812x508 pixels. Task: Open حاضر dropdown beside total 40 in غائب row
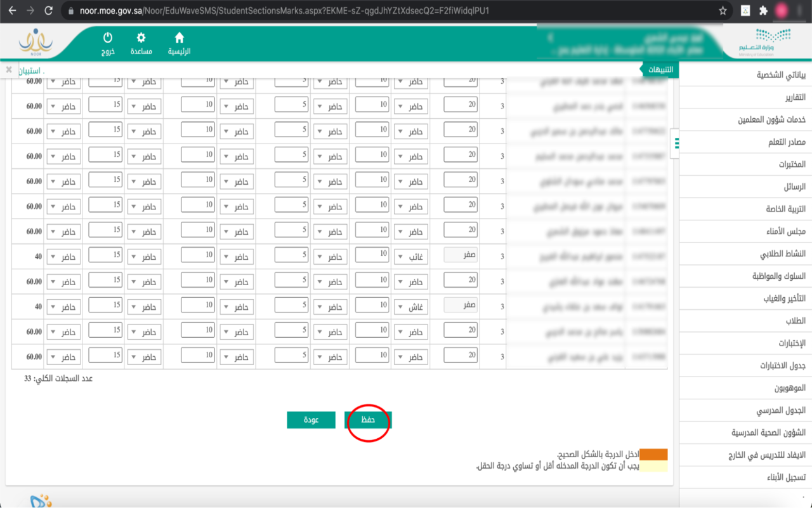pos(63,257)
